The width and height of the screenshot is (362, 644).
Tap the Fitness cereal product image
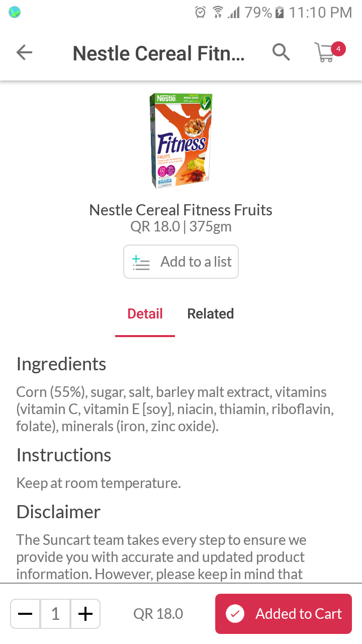click(x=181, y=140)
